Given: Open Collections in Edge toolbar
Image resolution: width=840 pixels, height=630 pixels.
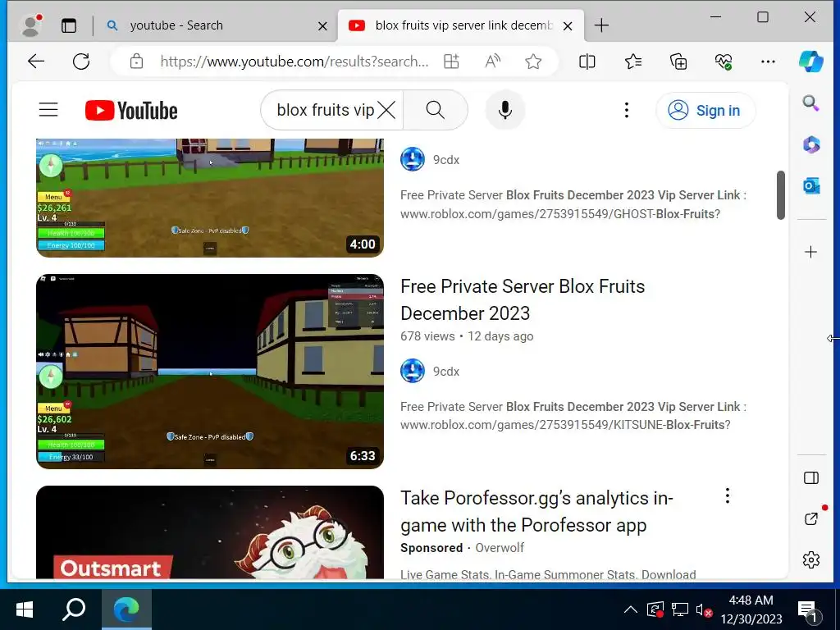Looking at the screenshot, I should point(678,62).
